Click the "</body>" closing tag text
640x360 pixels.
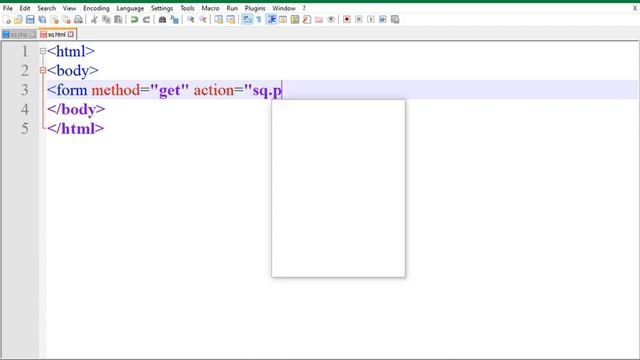[76, 109]
